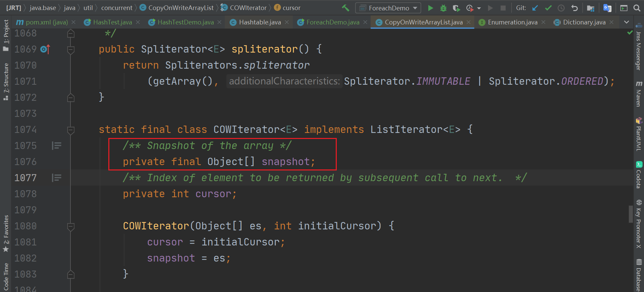This screenshot has height=292, width=644.
Task: Open the PlantUML side panel
Action: (639, 134)
